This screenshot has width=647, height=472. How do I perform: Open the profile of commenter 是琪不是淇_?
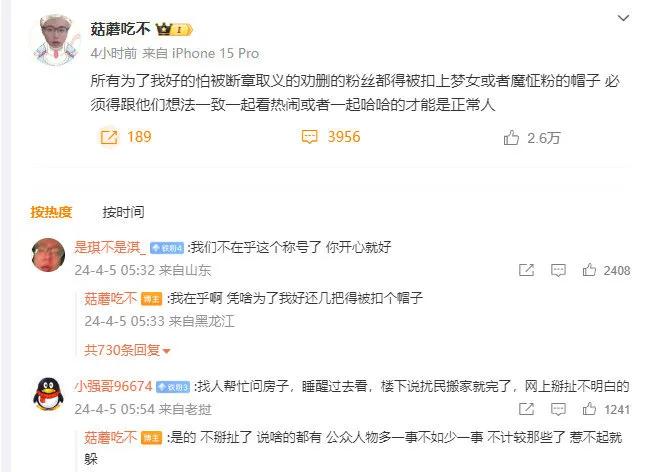point(110,247)
